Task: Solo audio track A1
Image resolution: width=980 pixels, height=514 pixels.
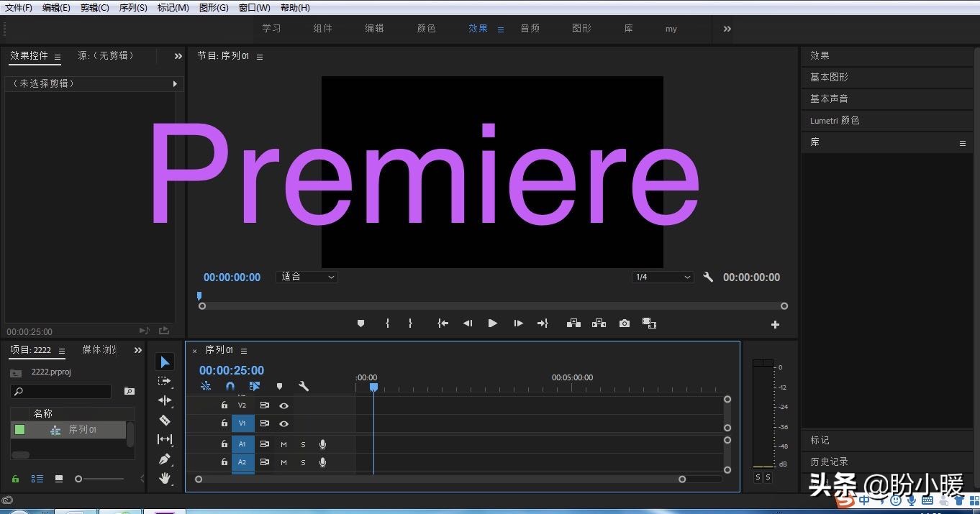Action: [x=303, y=444]
